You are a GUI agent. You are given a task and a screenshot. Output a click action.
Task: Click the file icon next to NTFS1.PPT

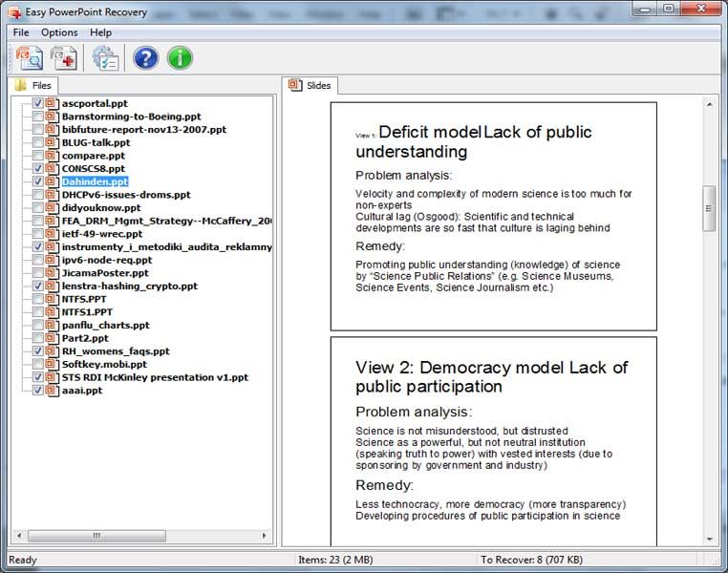(52, 311)
